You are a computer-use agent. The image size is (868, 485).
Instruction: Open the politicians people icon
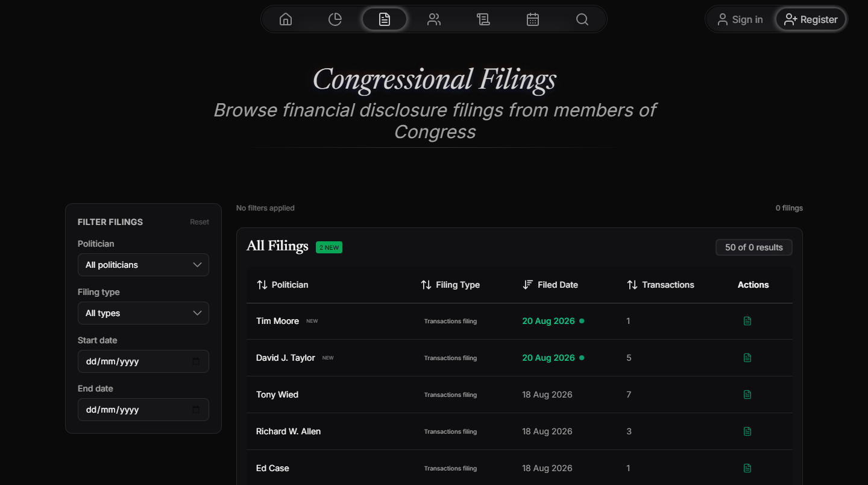pyautogui.click(x=434, y=19)
